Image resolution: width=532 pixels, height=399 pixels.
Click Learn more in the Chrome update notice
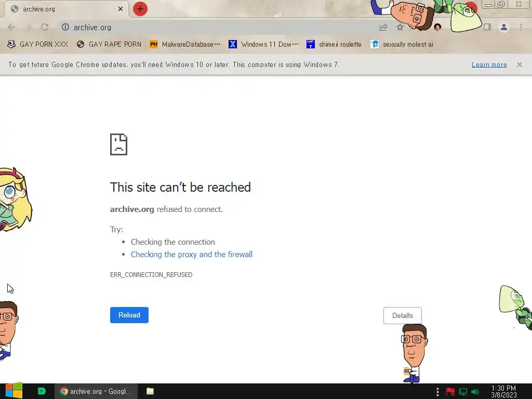pyautogui.click(x=489, y=64)
